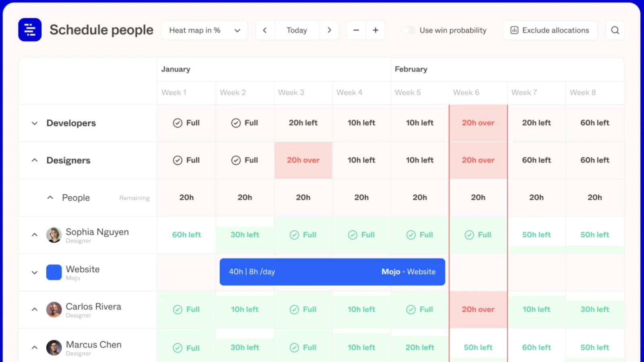Click the Carlos Rivera name label
The height and width of the screenshot is (362, 644).
(93, 306)
